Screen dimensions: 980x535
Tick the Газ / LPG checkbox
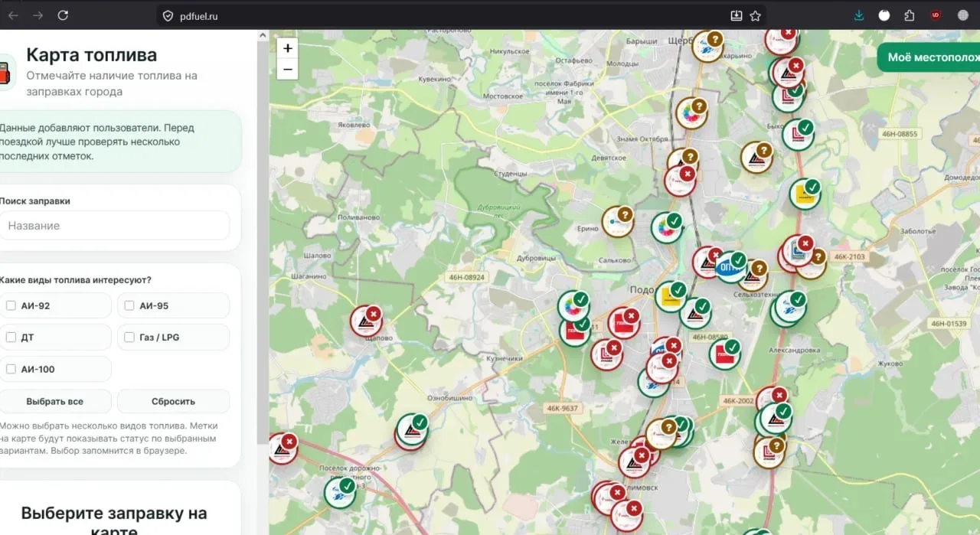pos(129,338)
